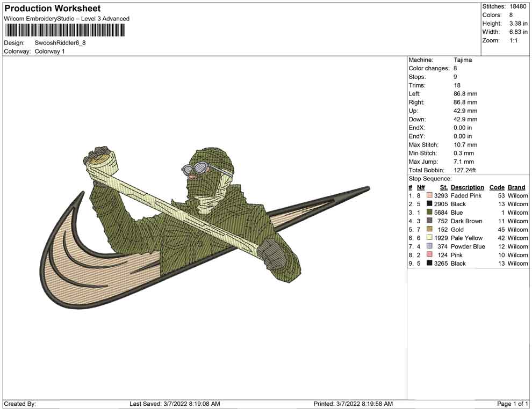532x409 pixels.
Task: Click the Black 2905 color swatch
Action: pos(429,204)
